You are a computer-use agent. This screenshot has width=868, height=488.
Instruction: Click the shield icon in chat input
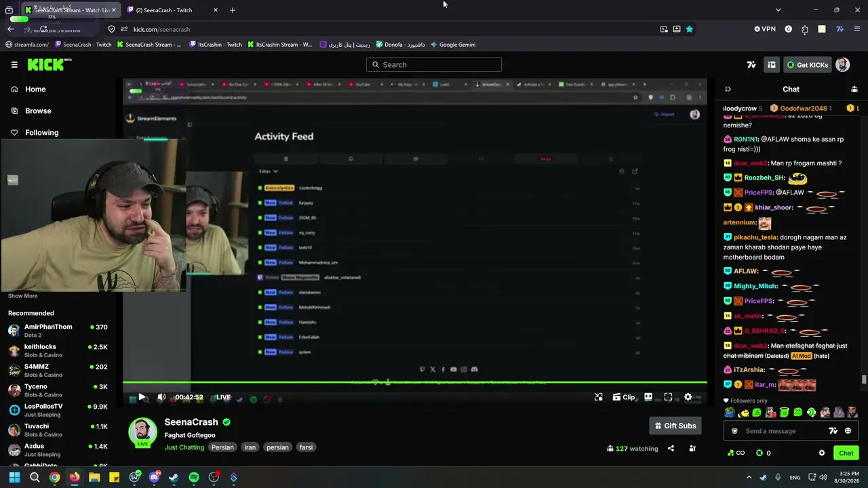point(734,431)
